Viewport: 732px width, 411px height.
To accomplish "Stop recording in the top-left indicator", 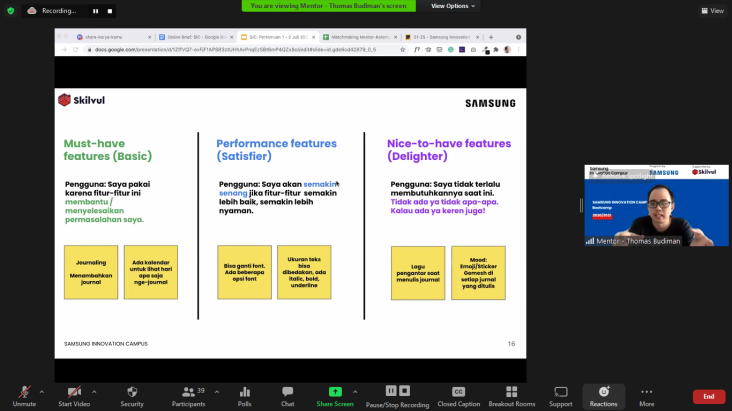I will [x=110, y=11].
